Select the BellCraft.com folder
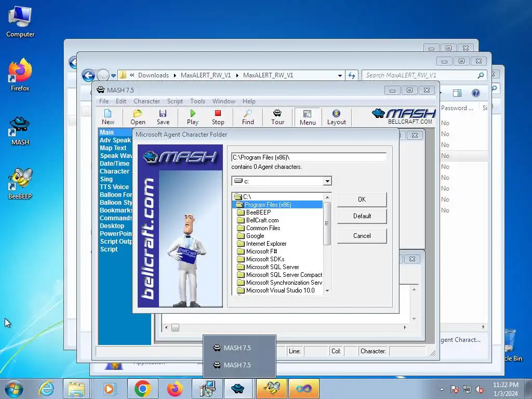The image size is (532, 399). [x=262, y=220]
